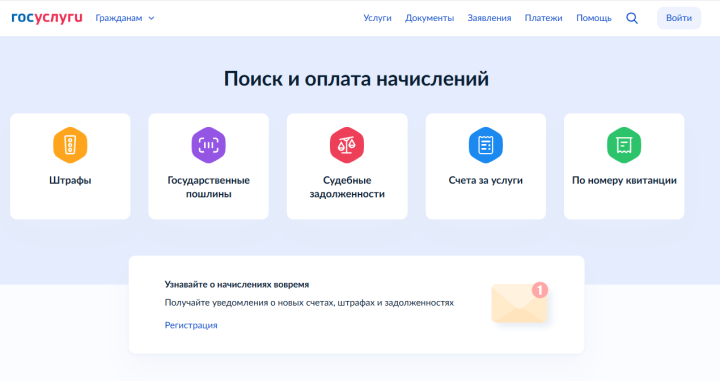720x381 pixels.
Task: Expand the Гражданам dropdown
Action: [x=125, y=18]
